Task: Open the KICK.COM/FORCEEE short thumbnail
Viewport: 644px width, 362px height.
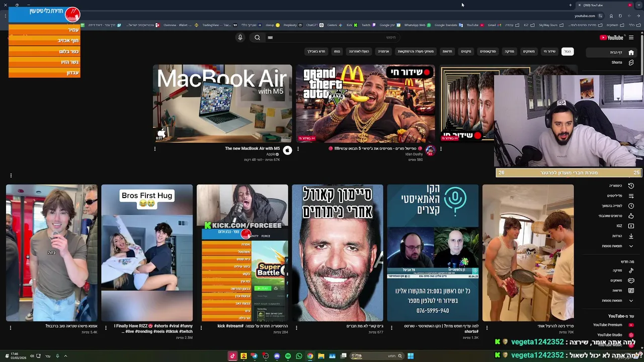Action: click(242, 252)
